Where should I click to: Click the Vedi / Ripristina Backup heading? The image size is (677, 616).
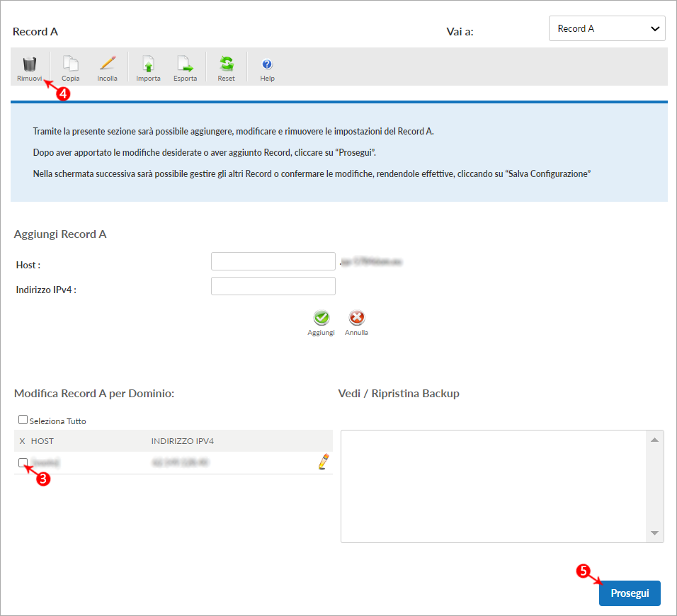pyautogui.click(x=399, y=393)
